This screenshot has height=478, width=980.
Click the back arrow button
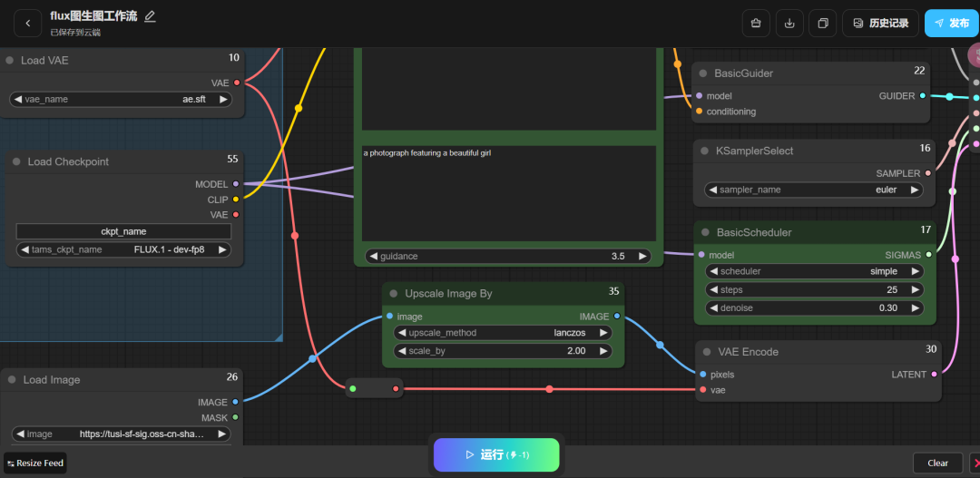point(27,24)
